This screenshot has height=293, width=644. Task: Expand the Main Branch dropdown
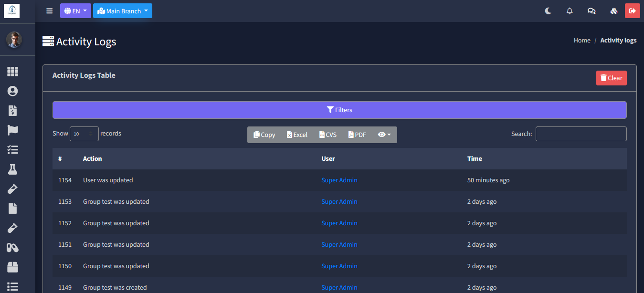click(x=123, y=11)
